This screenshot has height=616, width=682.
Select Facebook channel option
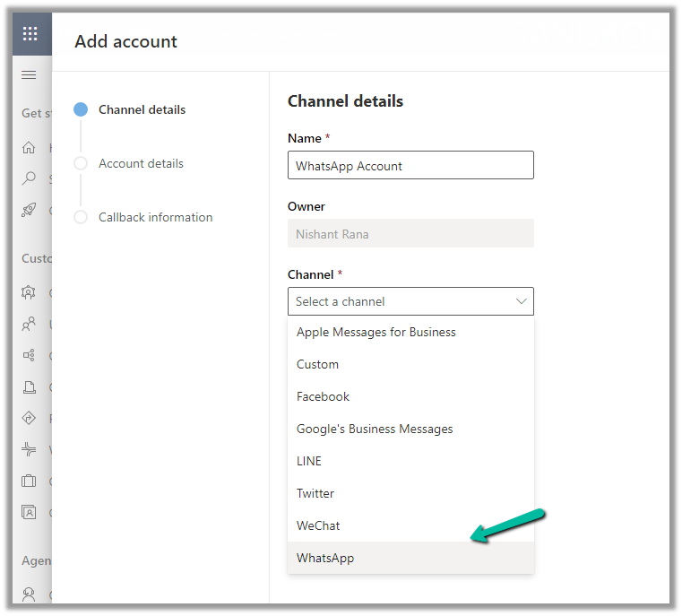pyautogui.click(x=324, y=396)
